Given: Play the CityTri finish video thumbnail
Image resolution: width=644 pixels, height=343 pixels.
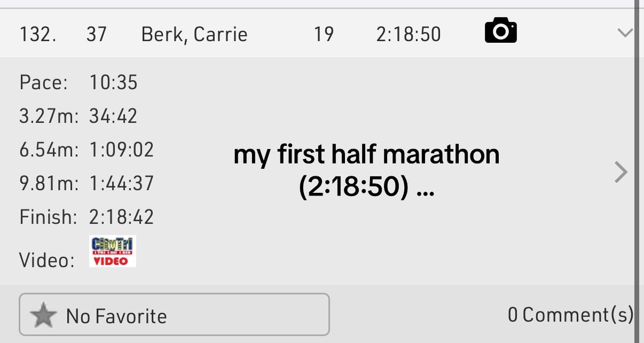Looking at the screenshot, I should (112, 251).
